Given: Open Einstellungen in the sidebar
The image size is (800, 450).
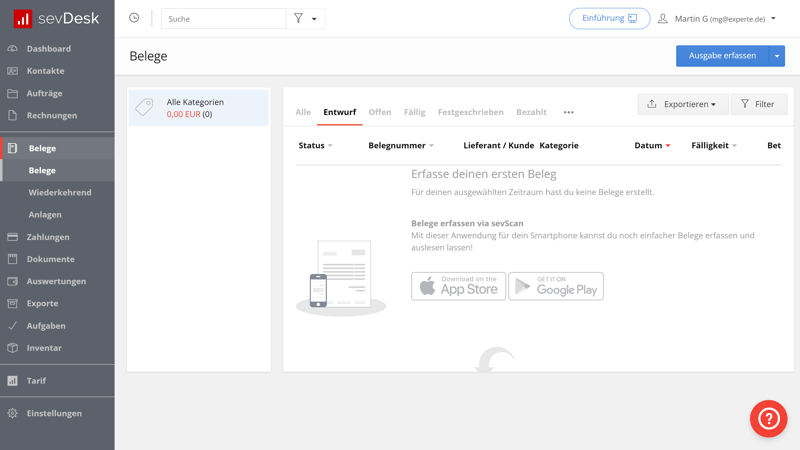Looking at the screenshot, I should pyautogui.click(x=54, y=413).
